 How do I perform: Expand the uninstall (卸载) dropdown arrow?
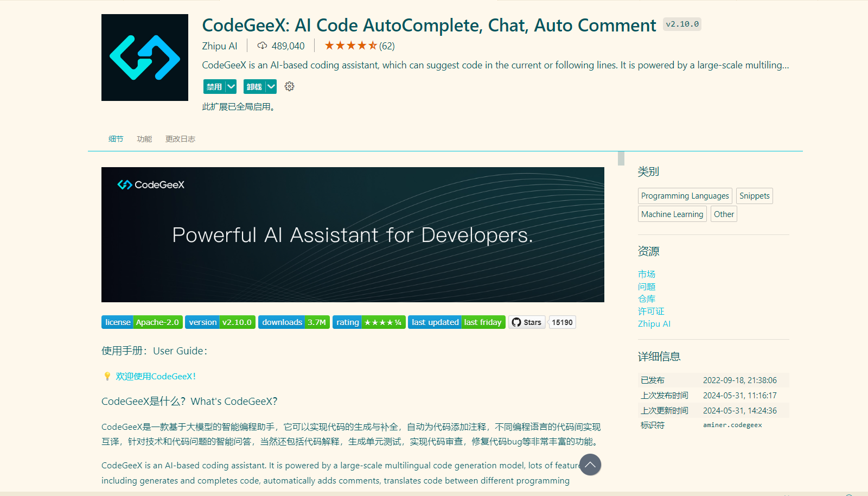click(x=271, y=86)
